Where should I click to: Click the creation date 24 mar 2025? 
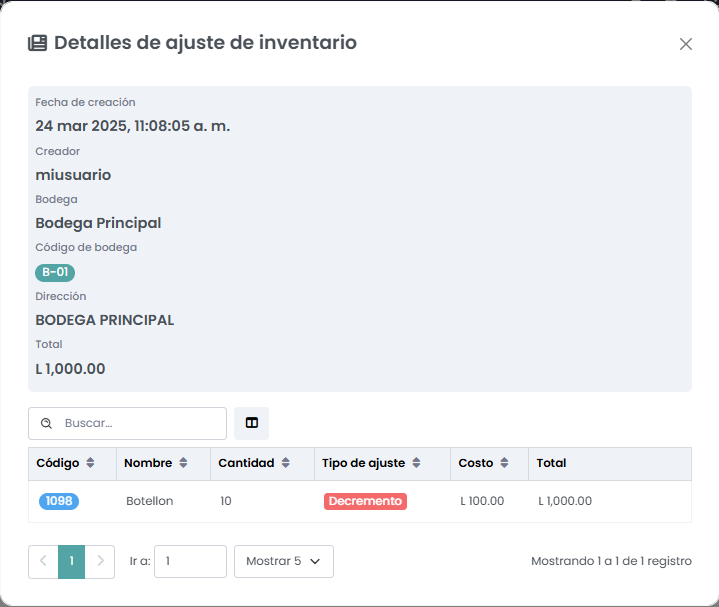(x=133, y=126)
